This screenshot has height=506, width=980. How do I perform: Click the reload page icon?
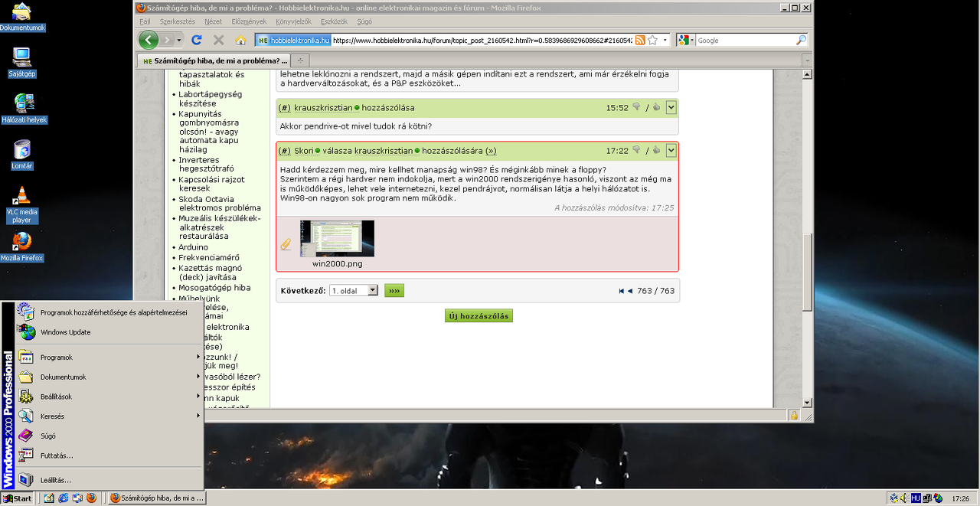pyautogui.click(x=197, y=40)
